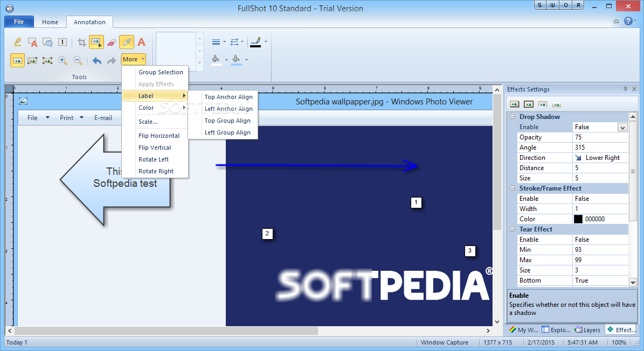The height and width of the screenshot is (351, 644).
Task: Choose Flip Vertical
Action: click(x=155, y=148)
